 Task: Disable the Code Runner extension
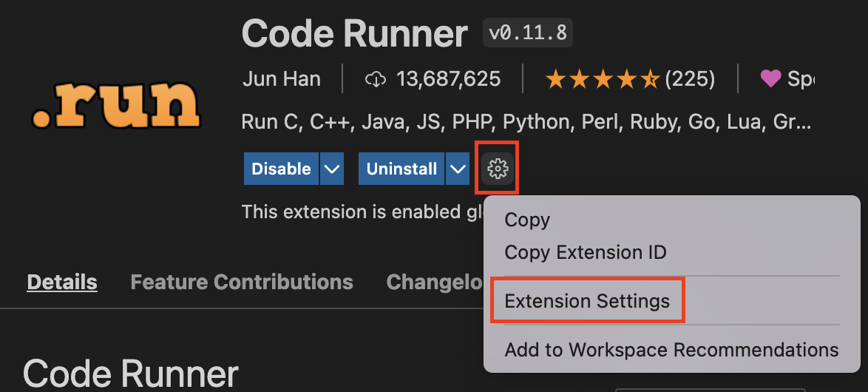tap(281, 169)
